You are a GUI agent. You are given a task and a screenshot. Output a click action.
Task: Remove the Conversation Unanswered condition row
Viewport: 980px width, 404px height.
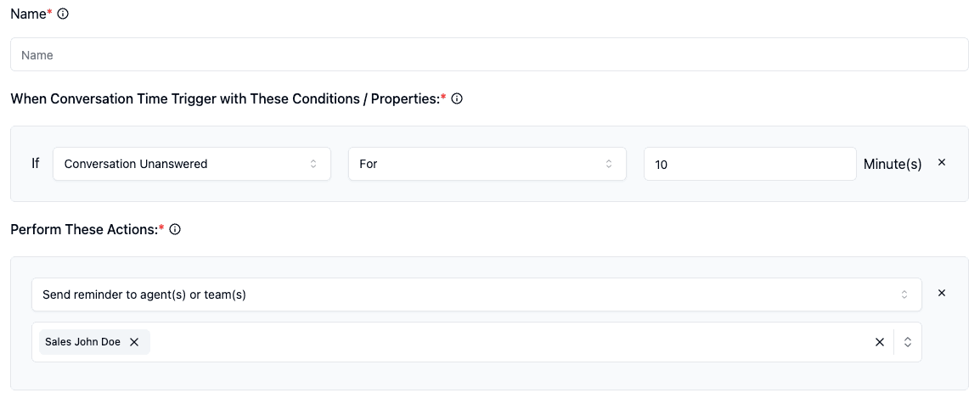[x=942, y=162]
